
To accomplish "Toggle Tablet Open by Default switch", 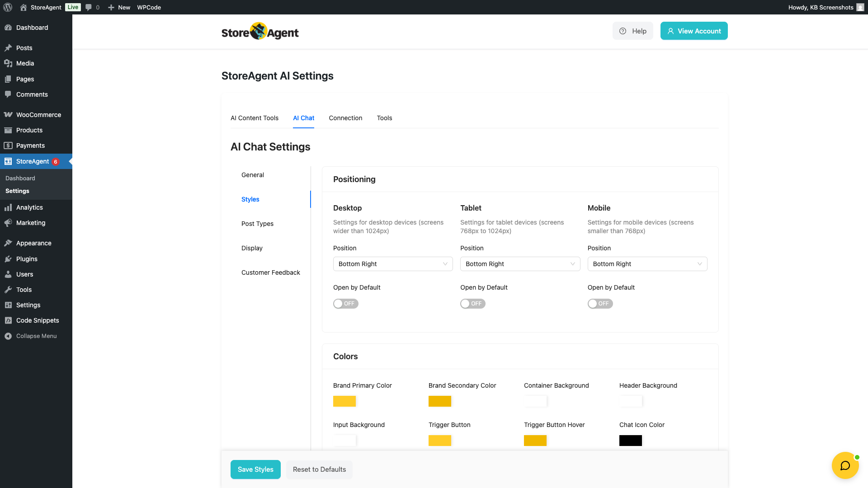I will [473, 304].
